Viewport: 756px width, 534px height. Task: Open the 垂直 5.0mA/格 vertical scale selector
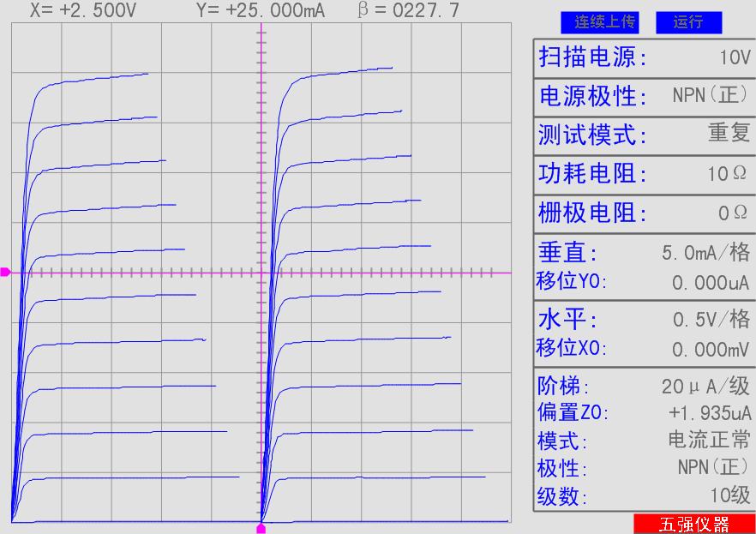tap(644, 252)
